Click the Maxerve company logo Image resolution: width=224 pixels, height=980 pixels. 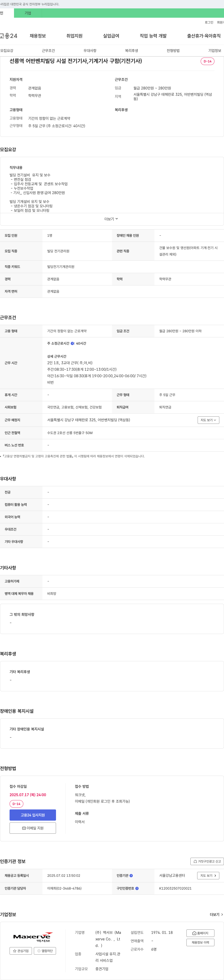33,937
